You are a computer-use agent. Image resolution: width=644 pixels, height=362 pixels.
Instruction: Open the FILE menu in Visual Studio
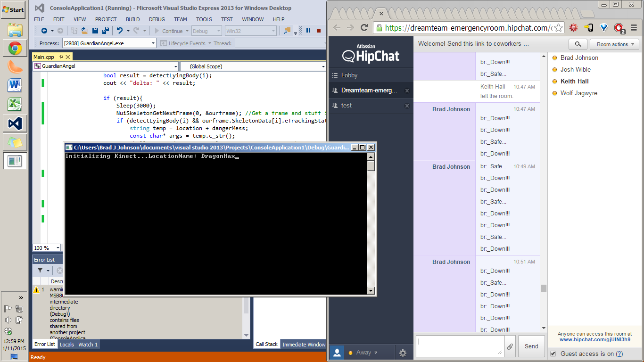(39, 19)
